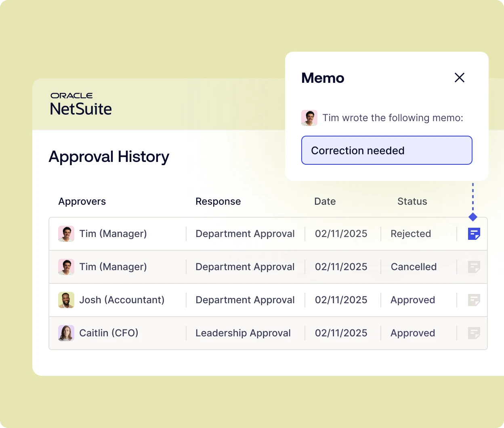Click the Status column header
Screen dimensions: 504x428
pyautogui.click(x=412, y=201)
